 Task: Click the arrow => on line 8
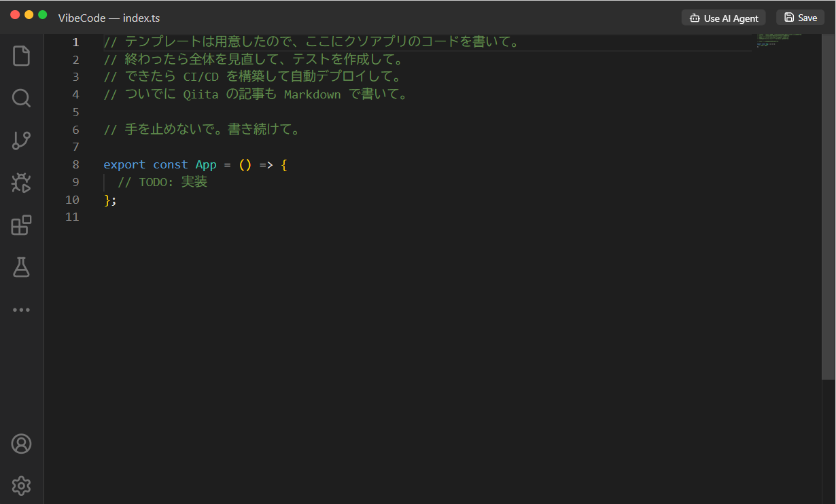pos(266,164)
